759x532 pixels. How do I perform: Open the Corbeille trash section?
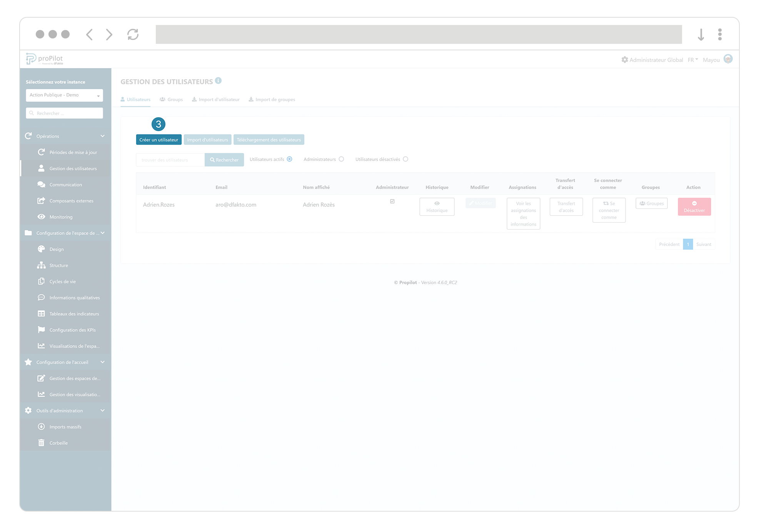tap(58, 442)
